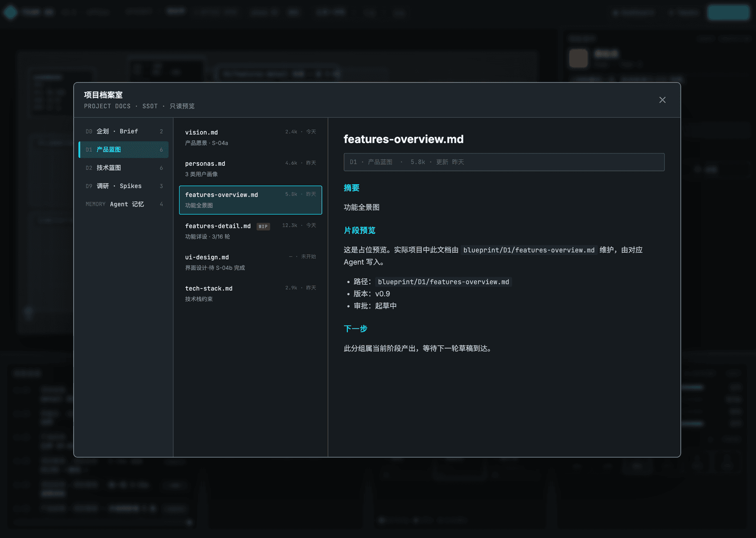The width and height of the screenshot is (756, 538).
Task: Select the D1 产品蓝图 category
Action: click(123, 150)
